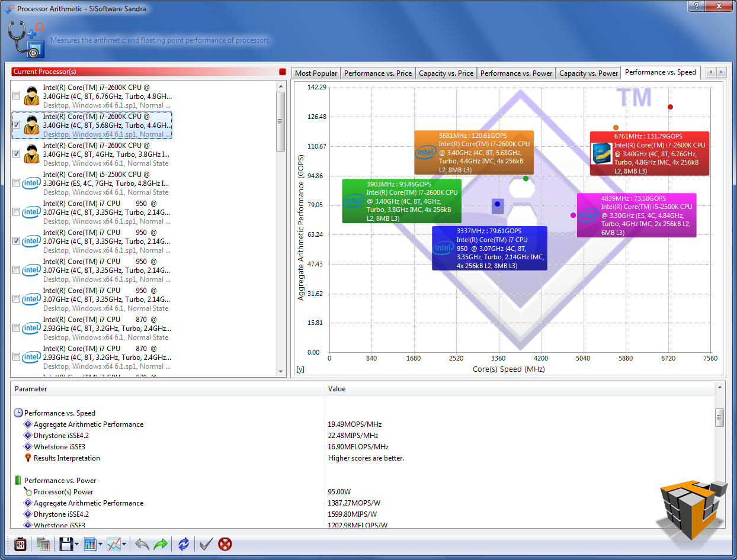Click the value 95.00W

(339, 492)
